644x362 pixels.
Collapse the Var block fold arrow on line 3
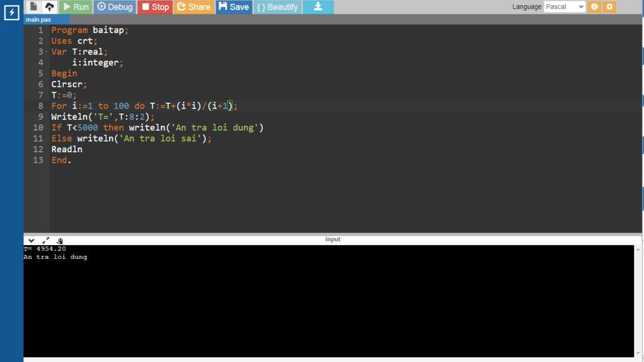(x=47, y=52)
